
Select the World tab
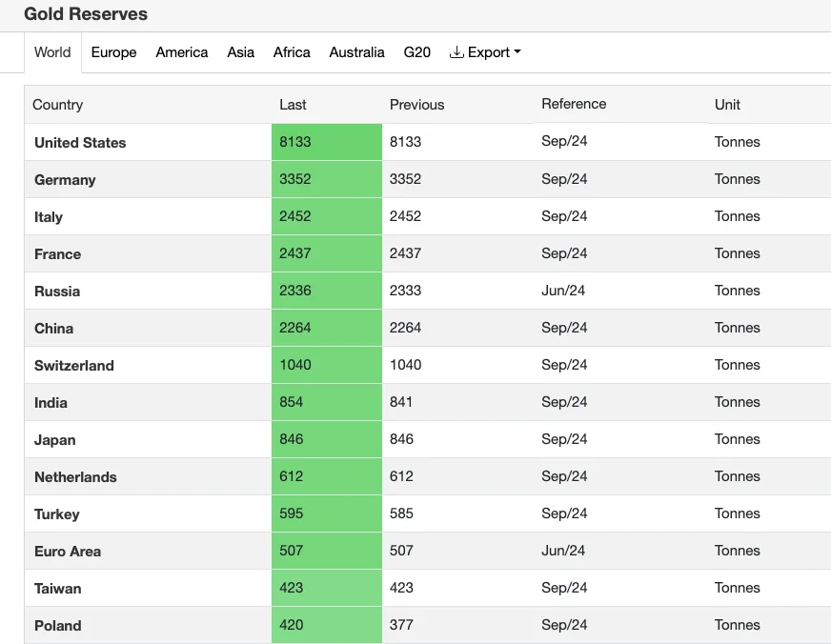(52, 52)
